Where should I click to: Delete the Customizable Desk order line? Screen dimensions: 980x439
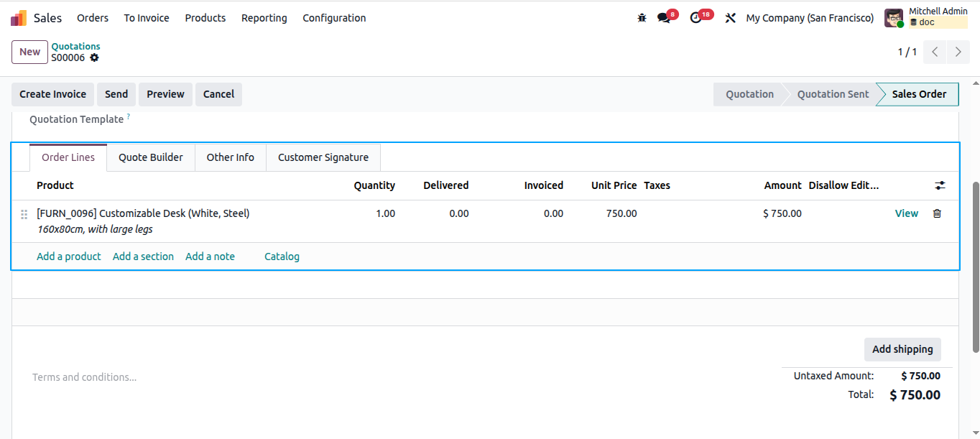click(x=937, y=213)
